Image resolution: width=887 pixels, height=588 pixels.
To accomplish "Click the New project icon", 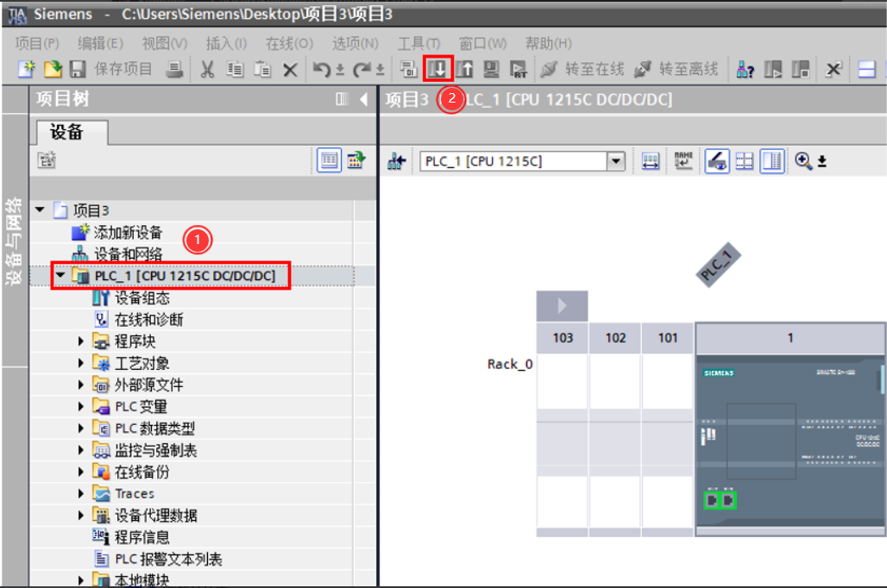I will tap(26, 70).
